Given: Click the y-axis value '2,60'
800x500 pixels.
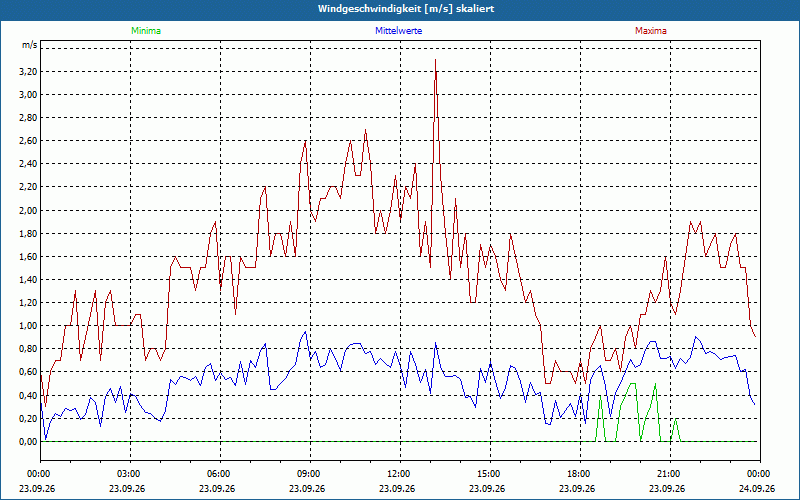Looking at the screenshot, I should pyautogui.click(x=28, y=141).
